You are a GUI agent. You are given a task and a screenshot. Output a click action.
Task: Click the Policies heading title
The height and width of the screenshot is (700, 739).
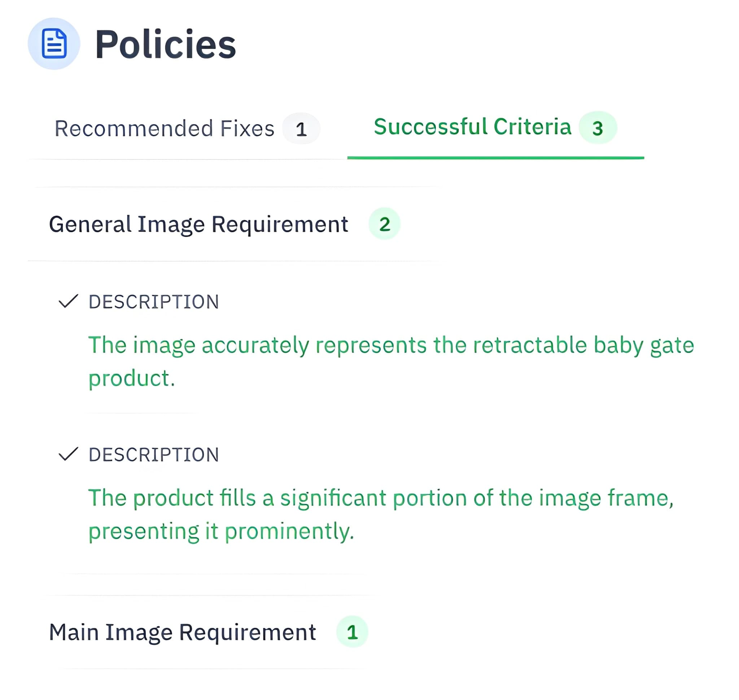click(x=166, y=44)
